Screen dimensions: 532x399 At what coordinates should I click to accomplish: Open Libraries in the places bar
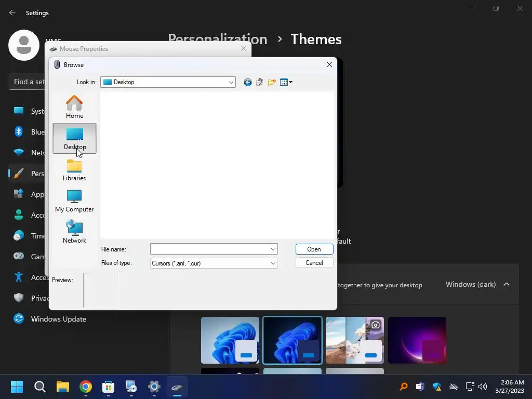[x=74, y=170]
